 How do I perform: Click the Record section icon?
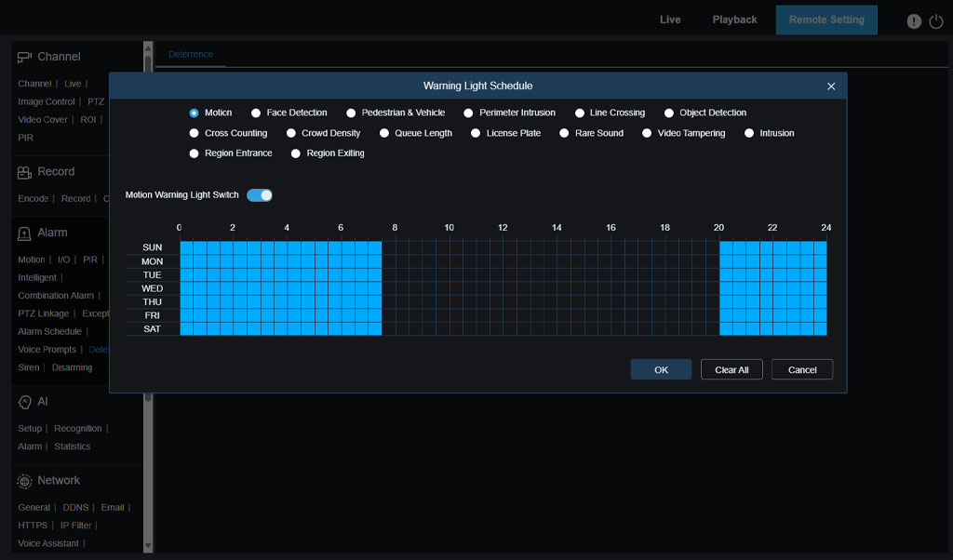point(25,172)
